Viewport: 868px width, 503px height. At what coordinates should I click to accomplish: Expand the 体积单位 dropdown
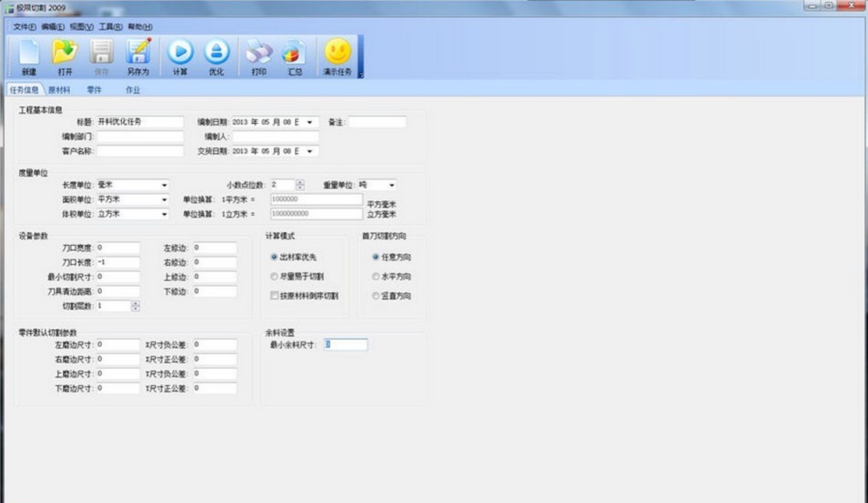[164, 214]
